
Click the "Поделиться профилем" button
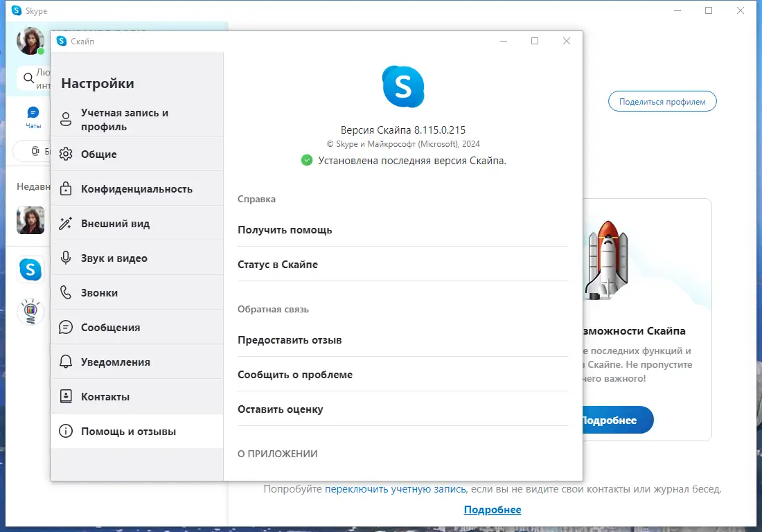662,101
